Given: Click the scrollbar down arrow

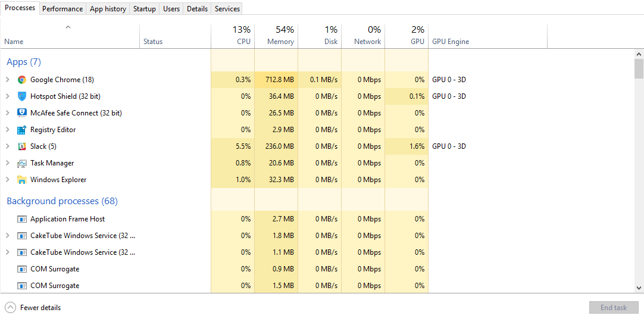Looking at the screenshot, I should [x=639, y=288].
